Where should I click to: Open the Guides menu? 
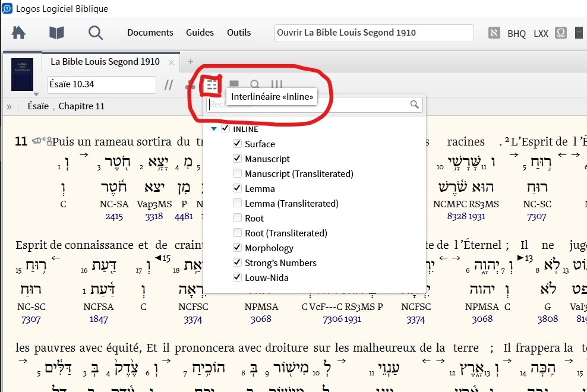[200, 33]
